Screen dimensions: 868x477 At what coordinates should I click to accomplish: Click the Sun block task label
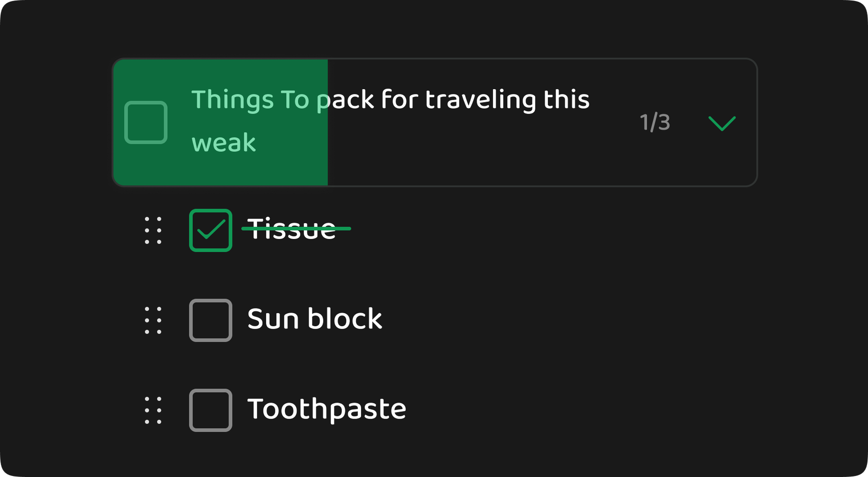[314, 318]
